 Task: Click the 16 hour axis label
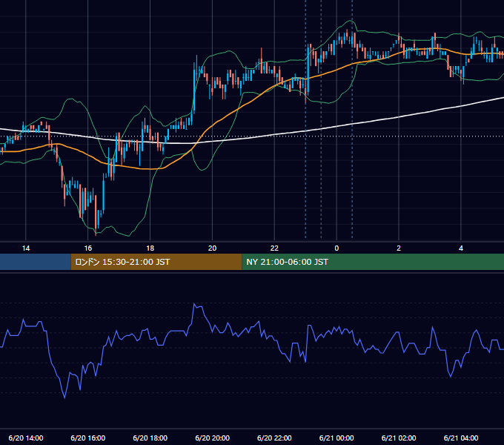pyautogui.click(x=87, y=248)
